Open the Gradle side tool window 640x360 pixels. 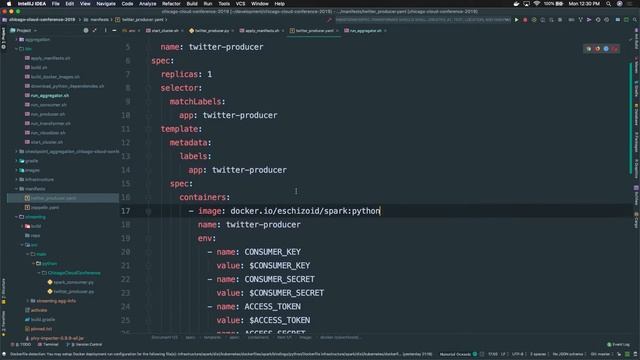636,89
